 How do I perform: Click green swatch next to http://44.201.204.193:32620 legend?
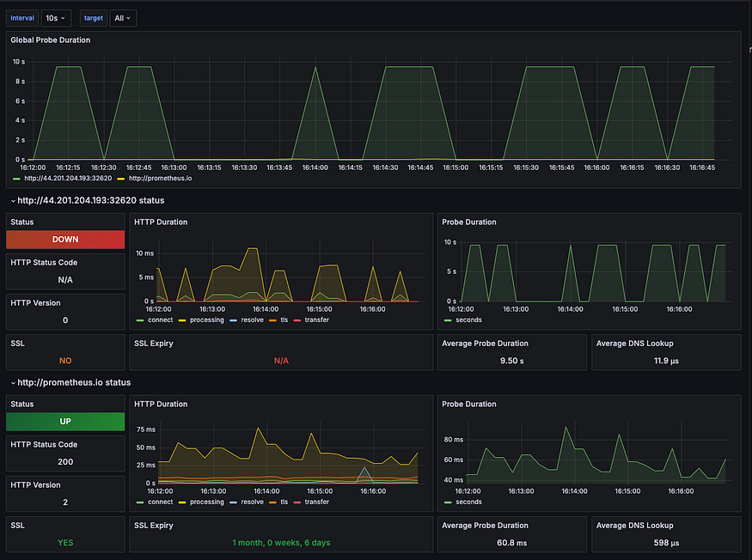(17, 179)
